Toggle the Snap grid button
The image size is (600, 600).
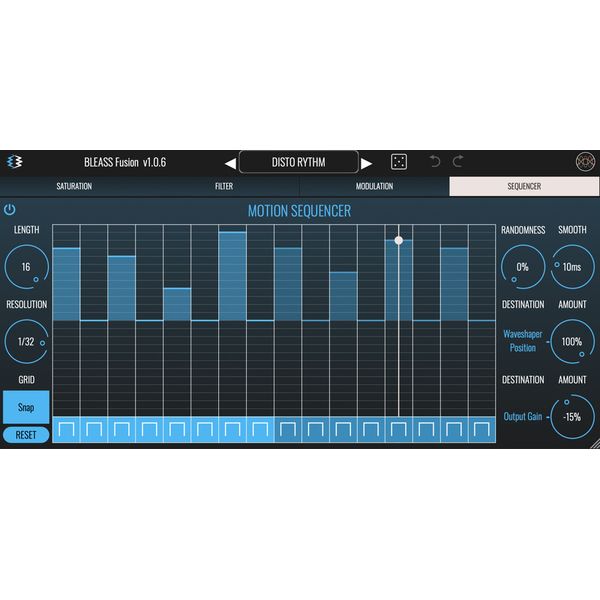point(25,407)
